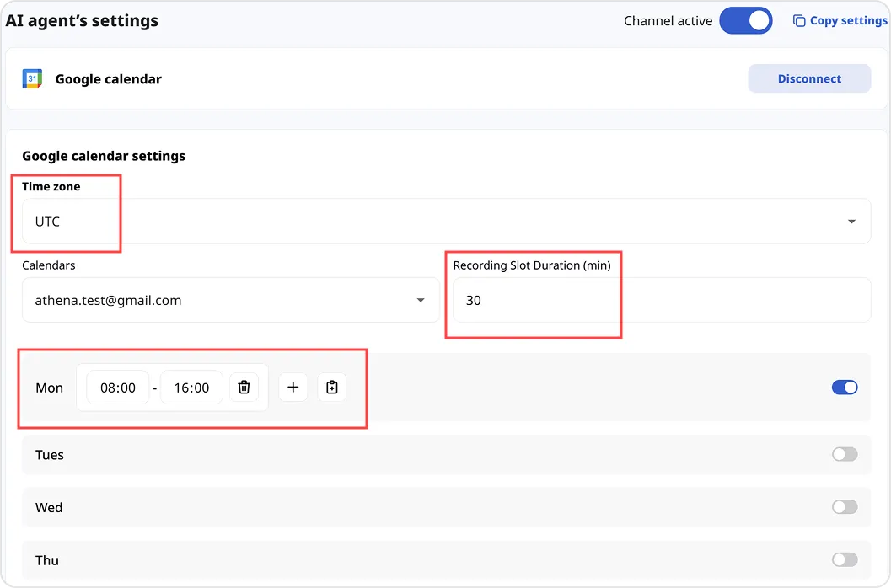Disable the Monday availability toggle
891x588 pixels.
coord(844,388)
